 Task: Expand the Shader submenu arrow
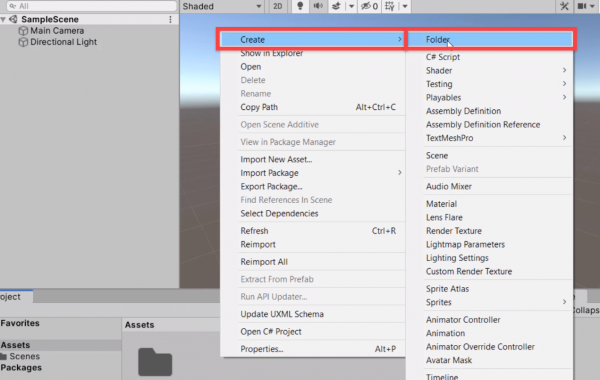564,70
